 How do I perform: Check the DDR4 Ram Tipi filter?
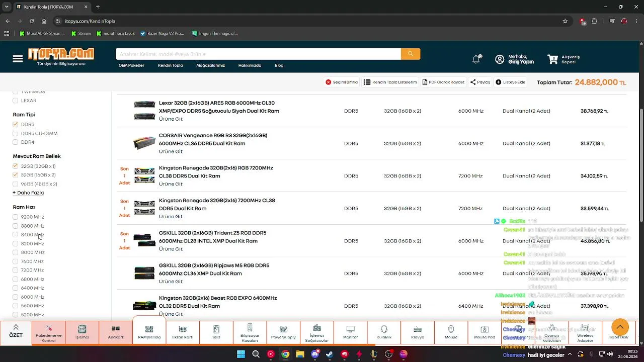16,142
